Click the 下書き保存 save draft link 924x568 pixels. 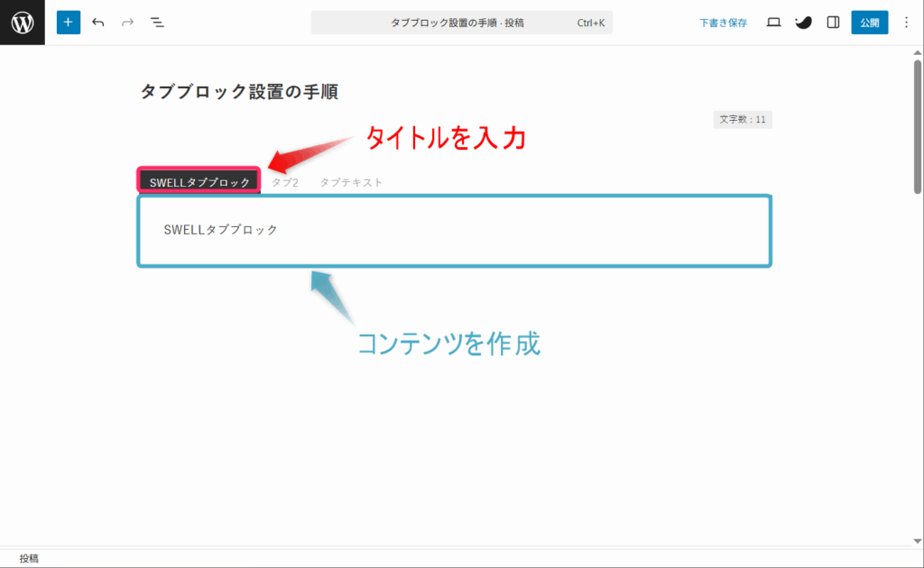(723, 23)
